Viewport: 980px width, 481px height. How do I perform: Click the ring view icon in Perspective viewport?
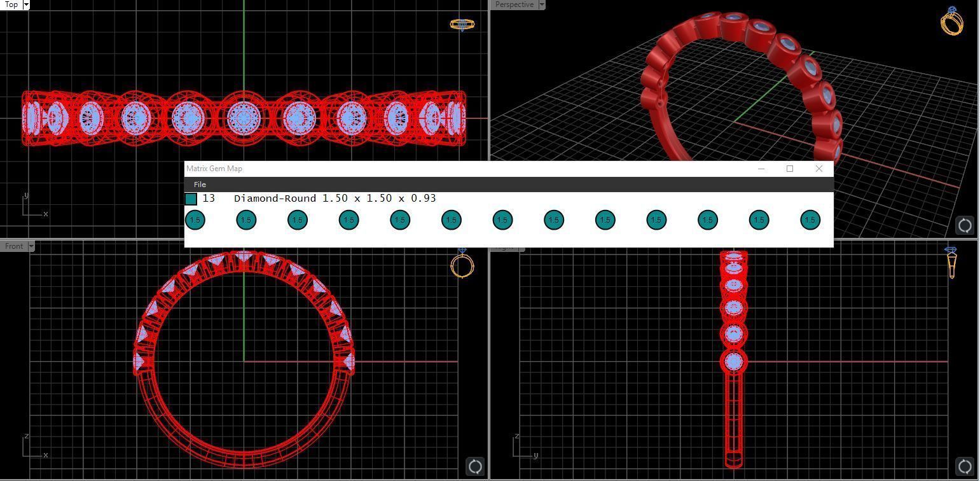point(952,21)
